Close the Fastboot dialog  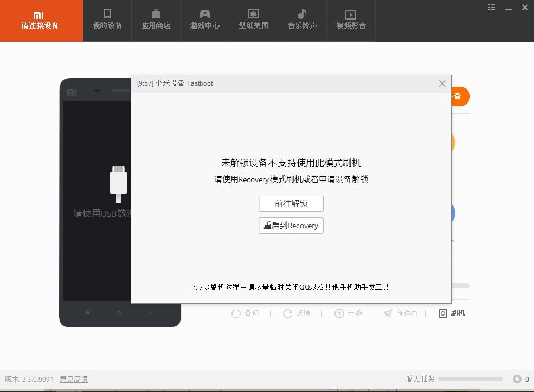[x=442, y=83]
